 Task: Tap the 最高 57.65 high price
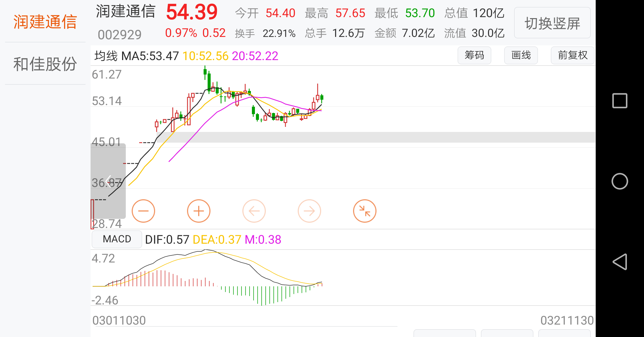tap(335, 13)
